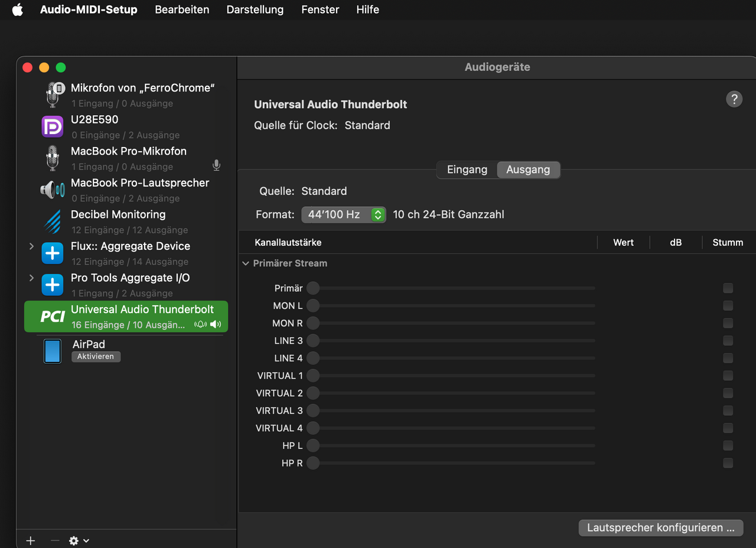Click the Pro Tools Aggregate I/O plus icon
The height and width of the screenshot is (548, 756).
(x=53, y=285)
